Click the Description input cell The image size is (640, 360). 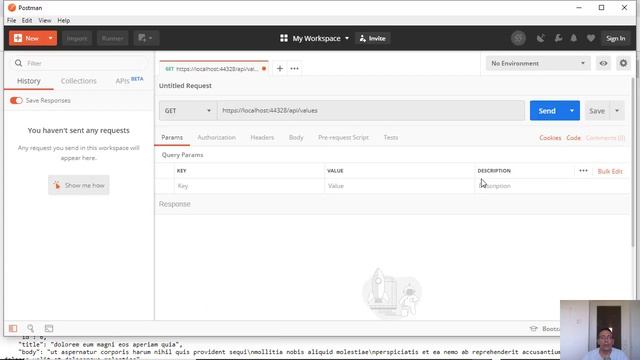pos(551,186)
